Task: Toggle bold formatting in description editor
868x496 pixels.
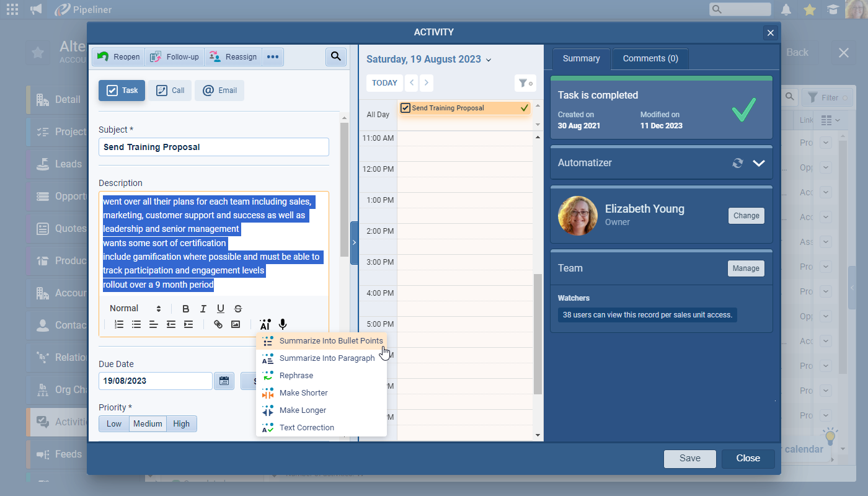Action: pos(185,309)
